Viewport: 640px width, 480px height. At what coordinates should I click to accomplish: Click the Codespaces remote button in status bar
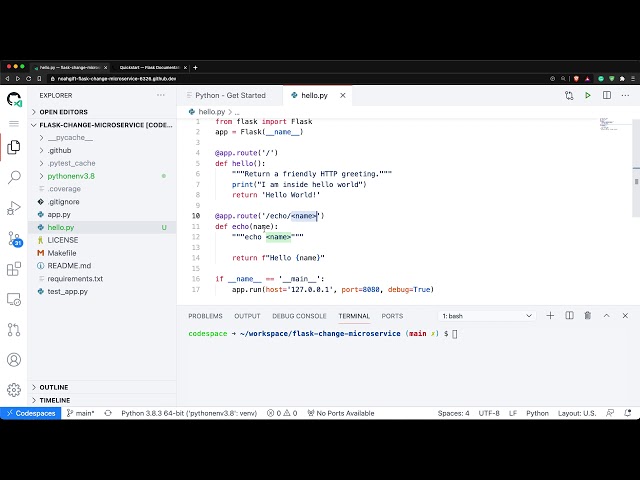(31, 413)
